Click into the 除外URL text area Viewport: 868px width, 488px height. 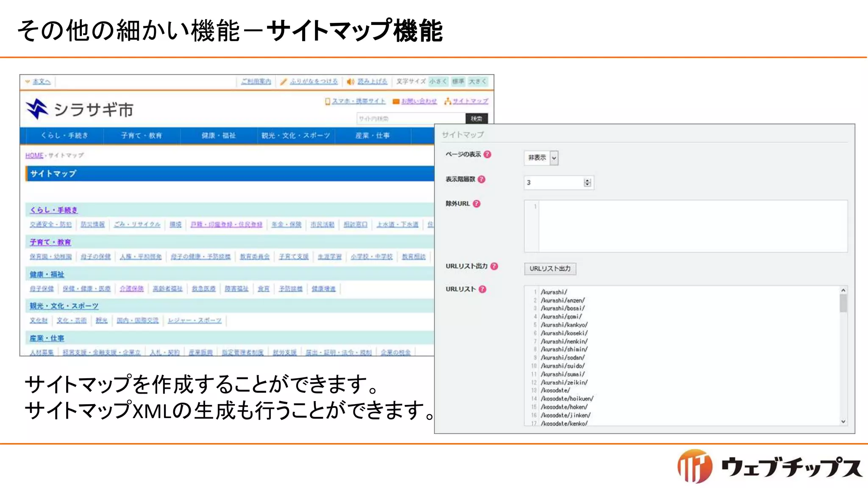click(686, 226)
